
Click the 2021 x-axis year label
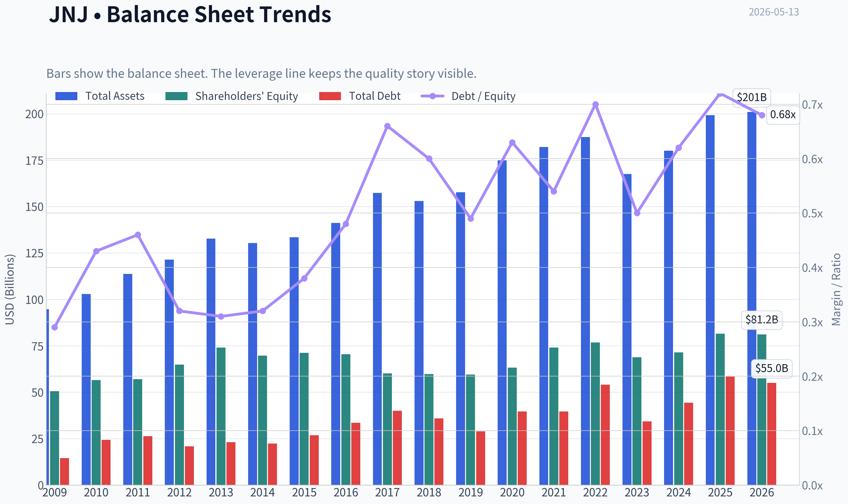click(553, 492)
